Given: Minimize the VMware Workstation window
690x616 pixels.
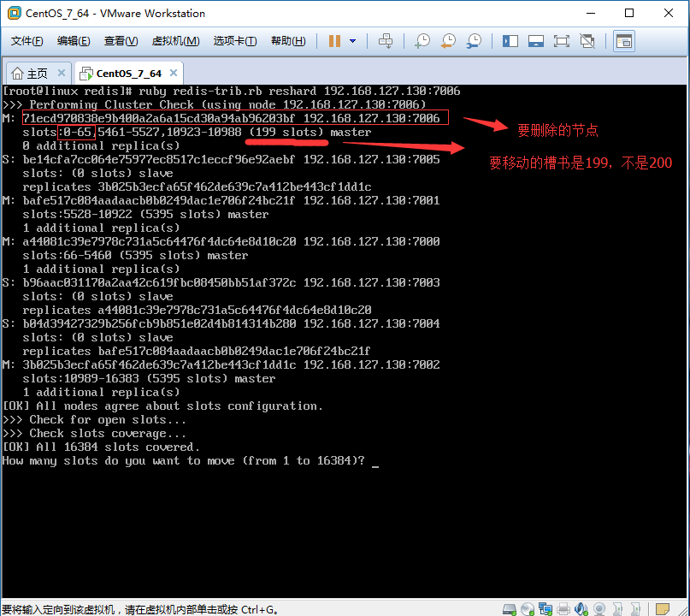Looking at the screenshot, I should pyautogui.click(x=591, y=13).
